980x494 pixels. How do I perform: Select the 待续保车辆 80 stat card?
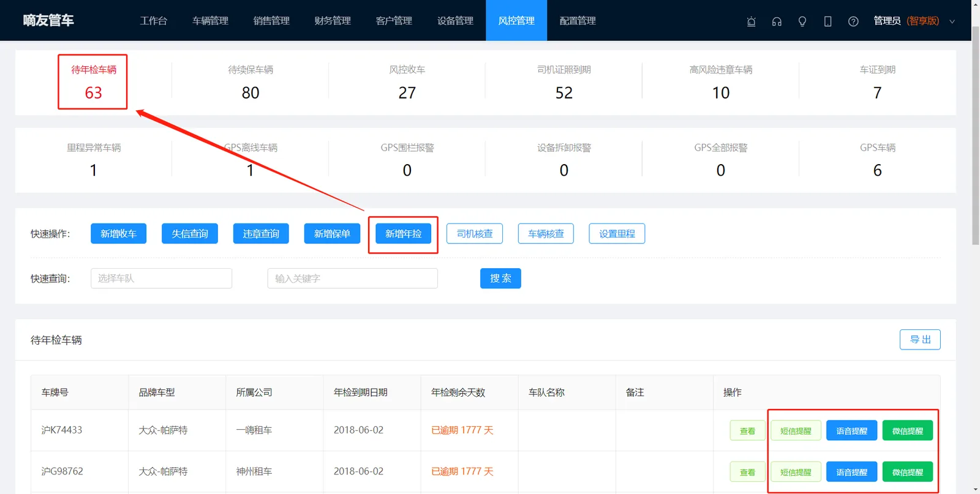[251, 82]
